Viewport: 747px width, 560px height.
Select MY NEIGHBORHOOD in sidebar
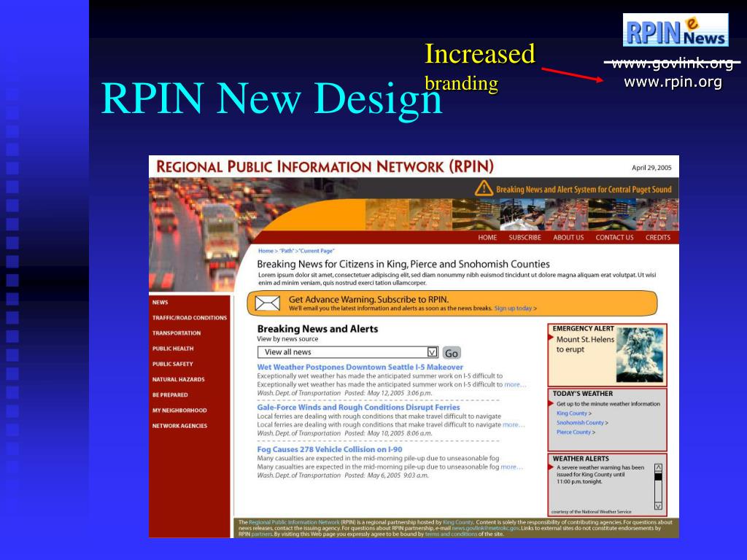pos(179,411)
